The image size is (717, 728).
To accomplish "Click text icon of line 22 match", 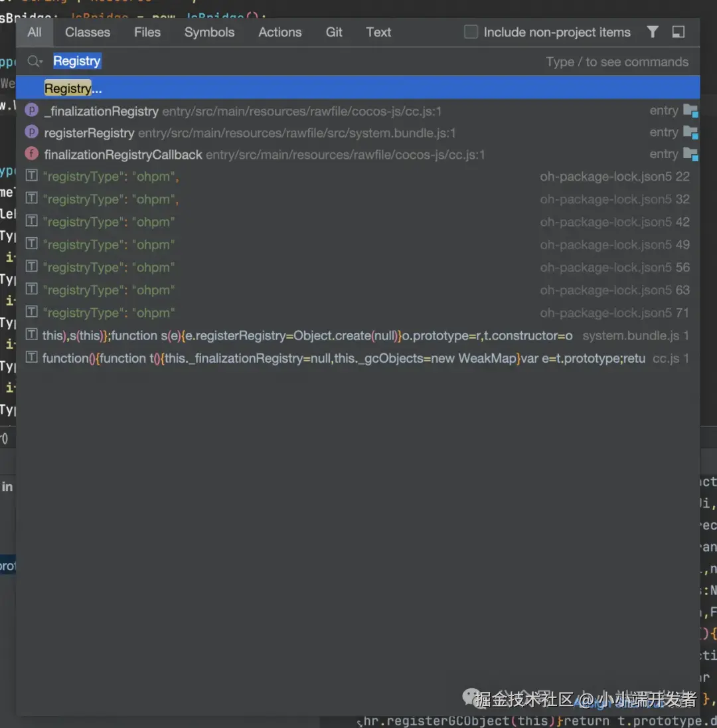I will tap(32, 175).
